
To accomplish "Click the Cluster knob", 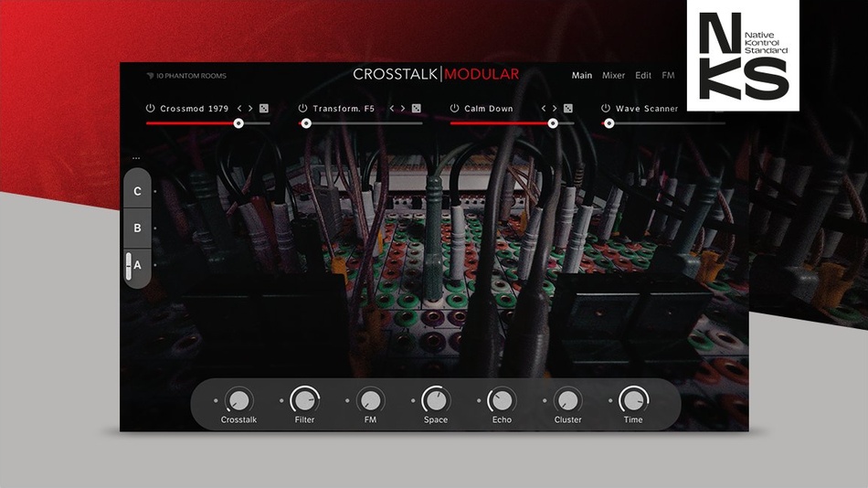I will 567,400.
